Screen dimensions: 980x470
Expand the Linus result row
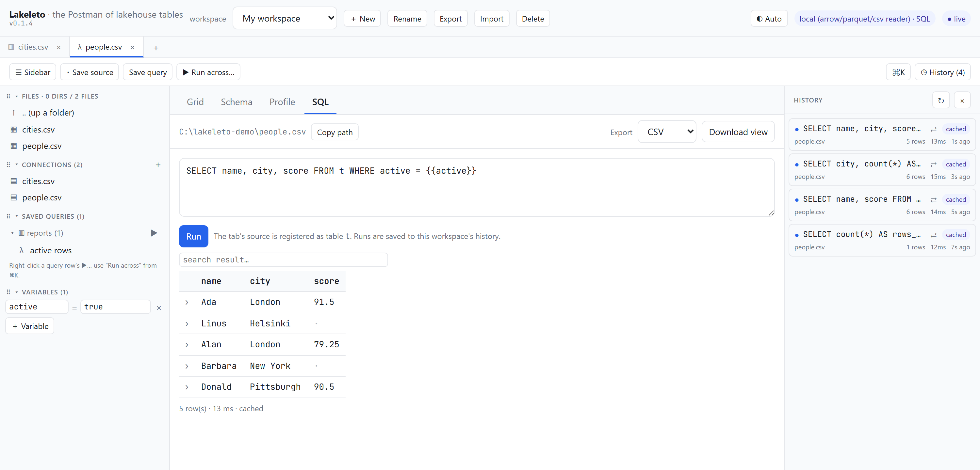[x=187, y=324]
